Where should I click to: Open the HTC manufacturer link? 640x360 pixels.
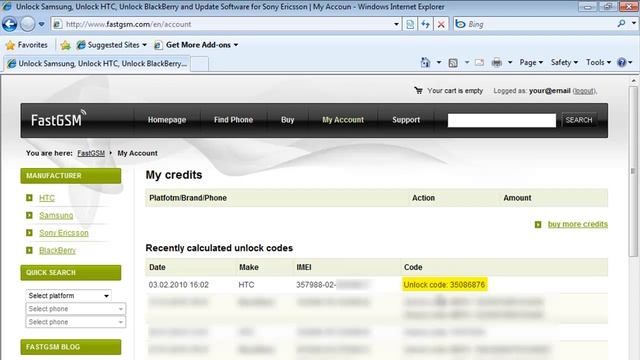click(47, 198)
